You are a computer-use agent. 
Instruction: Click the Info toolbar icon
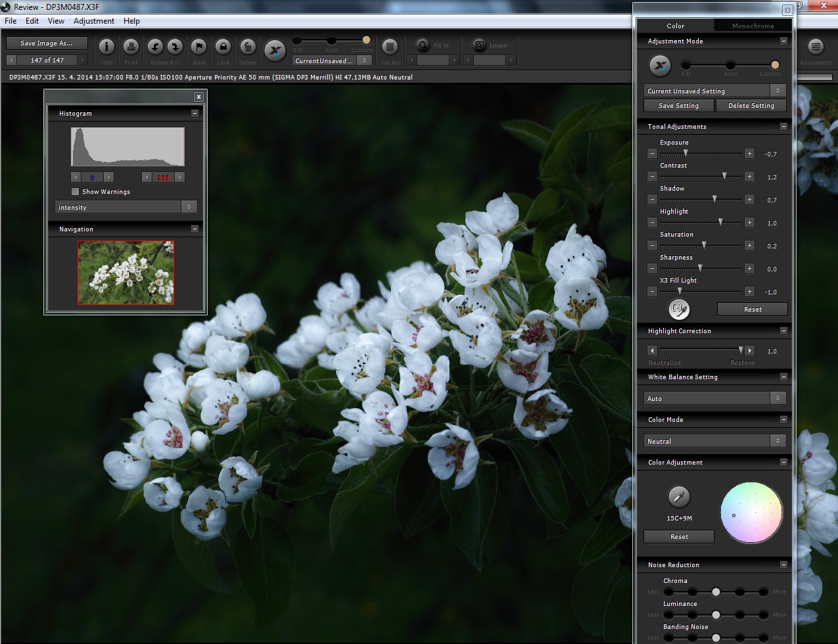pos(106,47)
